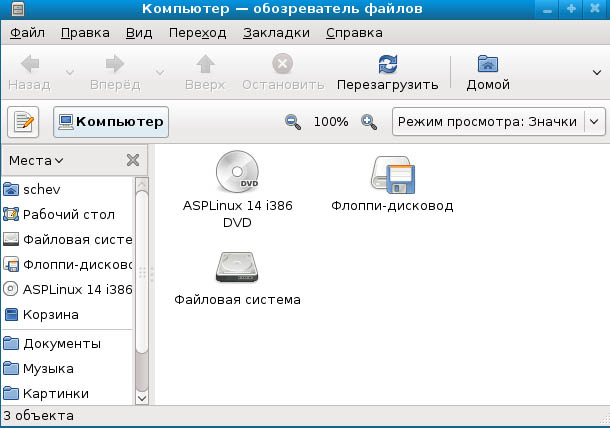
Task: Select the Файловая система hard disk icon
Action: coord(237,267)
